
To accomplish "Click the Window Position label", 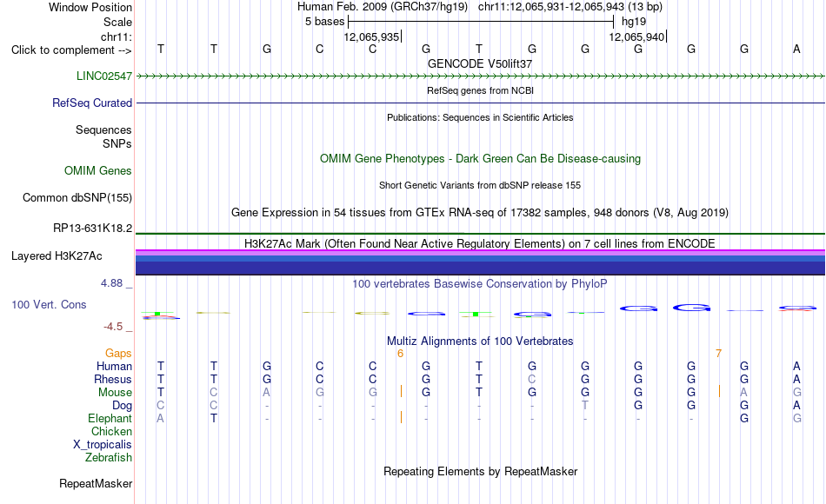I will (90, 7).
